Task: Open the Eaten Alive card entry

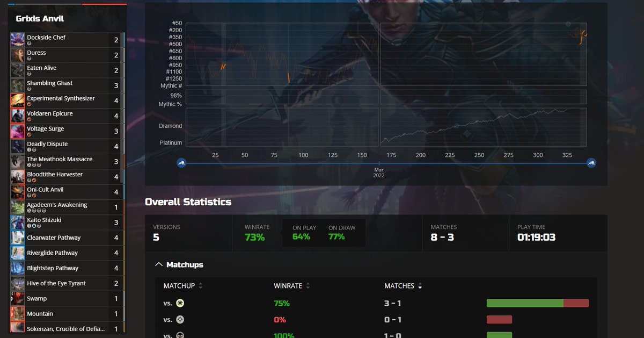Action: pyautogui.click(x=67, y=70)
